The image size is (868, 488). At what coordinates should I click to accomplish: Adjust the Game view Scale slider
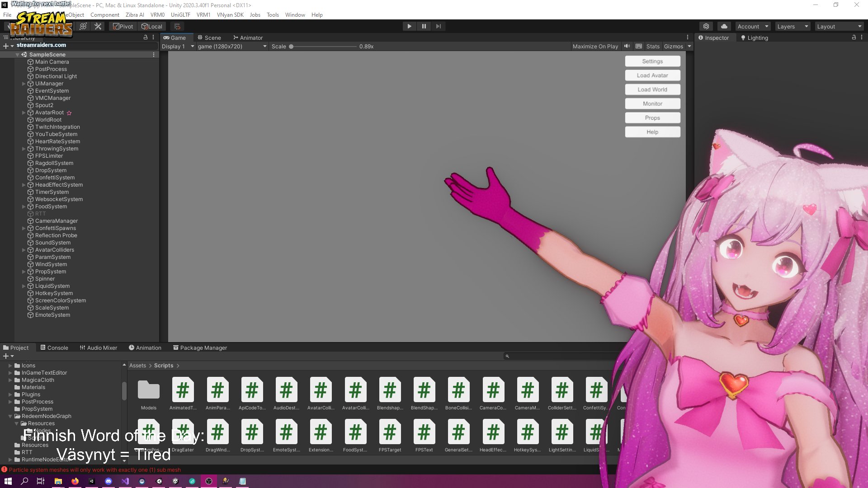[291, 46]
